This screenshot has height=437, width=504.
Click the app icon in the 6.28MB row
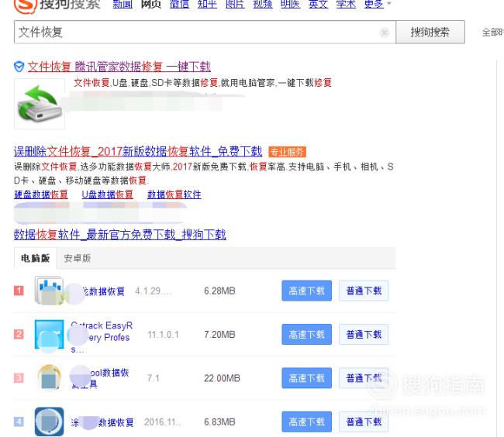click(x=49, y=291)
